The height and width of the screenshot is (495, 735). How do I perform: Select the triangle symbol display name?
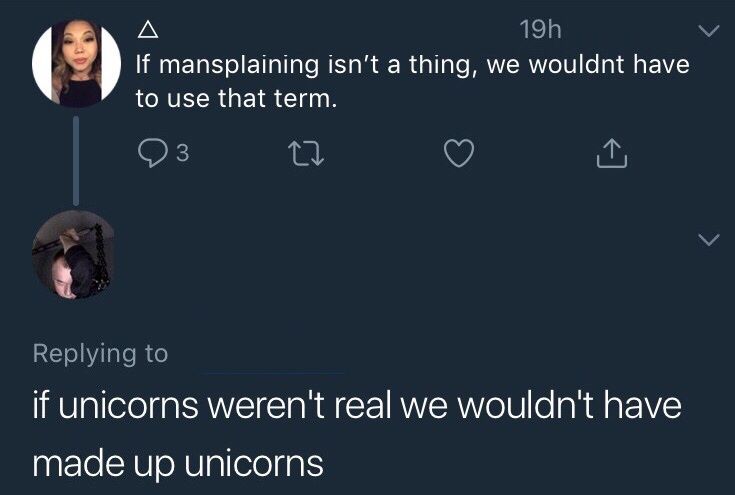(148, 30)
